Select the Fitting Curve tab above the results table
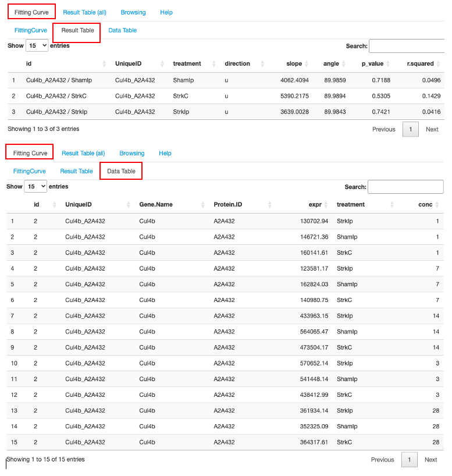Viewport: 452px width, 476px height. pos(31,12)
